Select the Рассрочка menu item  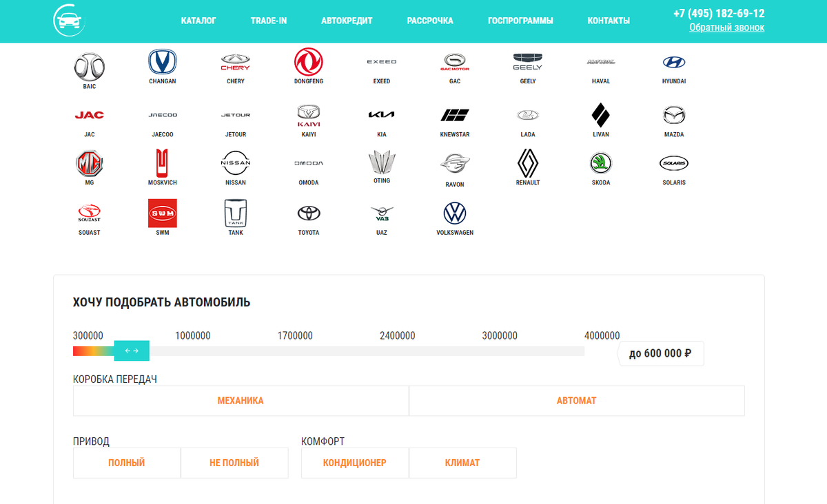tap(430, 21)
